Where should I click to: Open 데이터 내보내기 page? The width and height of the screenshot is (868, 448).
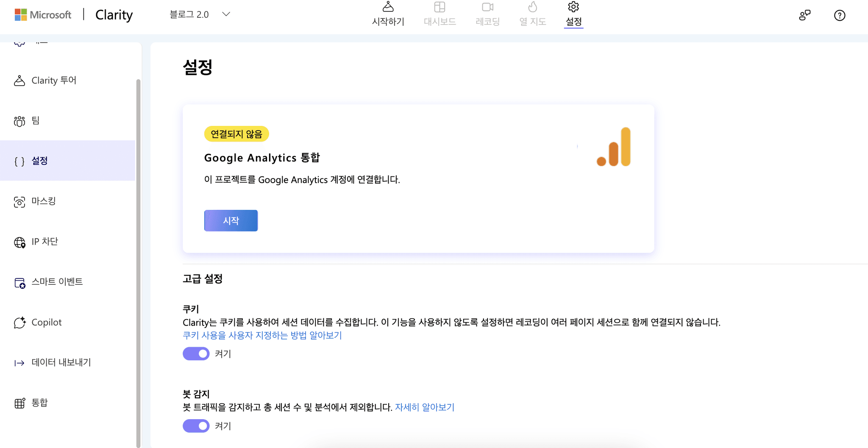pos(68,362)
